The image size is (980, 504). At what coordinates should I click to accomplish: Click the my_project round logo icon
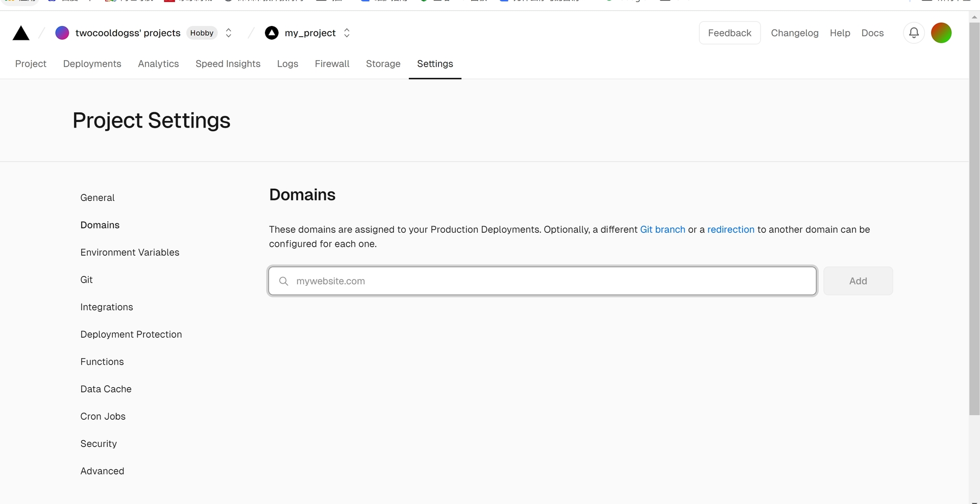click(x=272, y=33)
